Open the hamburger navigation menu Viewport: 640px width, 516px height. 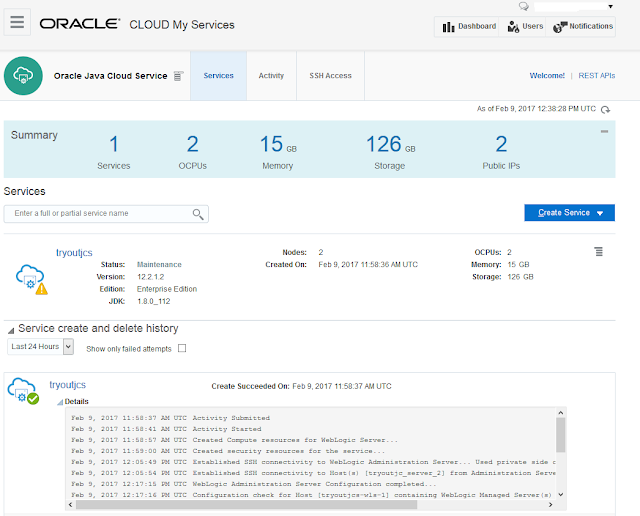click(x=17, y=22)
